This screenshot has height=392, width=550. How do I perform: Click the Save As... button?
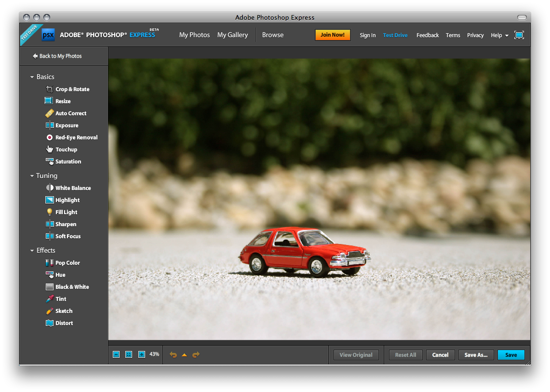pyautogui.click(x=476, y=355)
